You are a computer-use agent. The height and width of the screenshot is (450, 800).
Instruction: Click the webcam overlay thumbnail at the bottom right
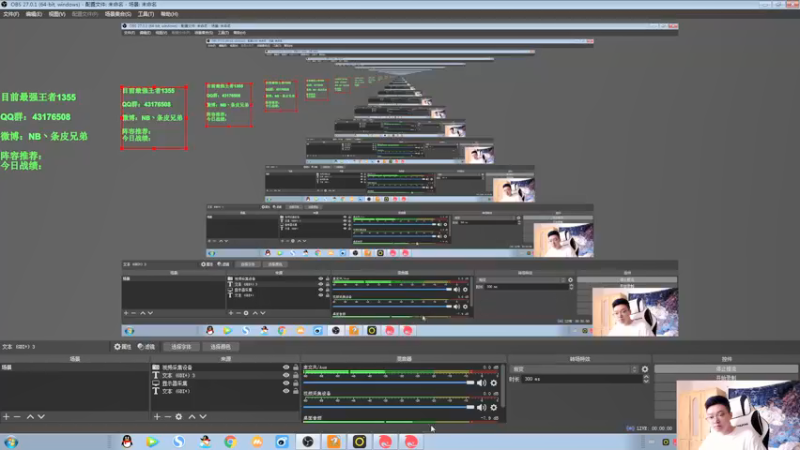(738, 414)
